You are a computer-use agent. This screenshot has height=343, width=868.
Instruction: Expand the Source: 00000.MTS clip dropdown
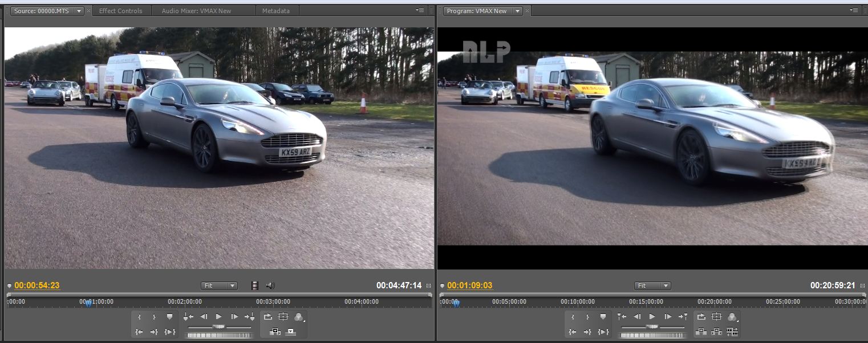[78, 11]
